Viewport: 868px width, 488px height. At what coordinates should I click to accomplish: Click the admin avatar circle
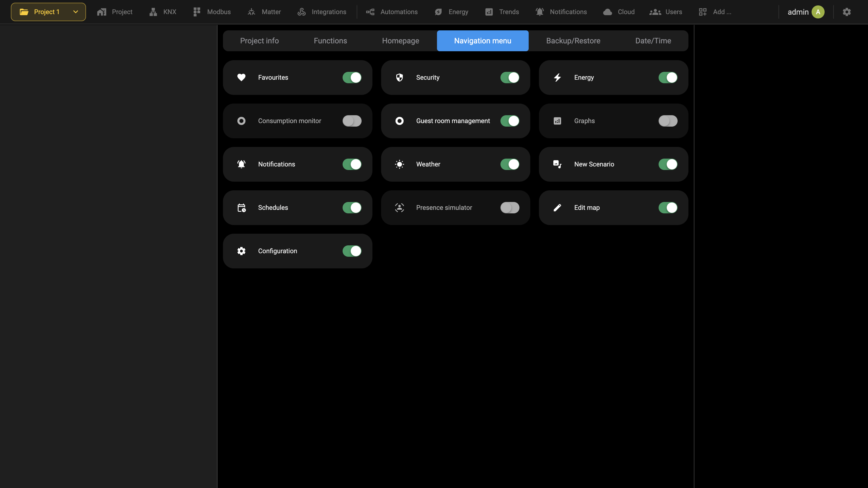818,12
